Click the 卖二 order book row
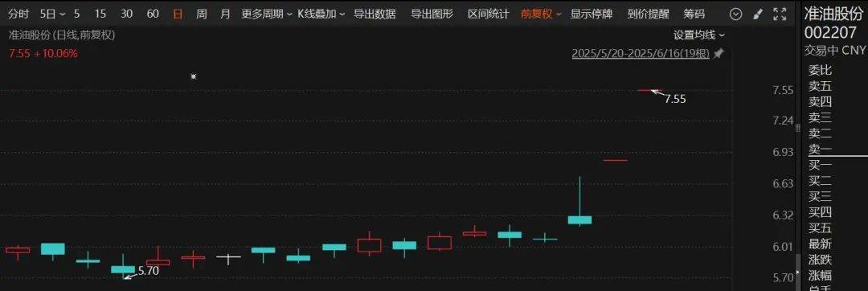Image resolution: width=868 pixels, height=291 pixels. pos(821,133)
